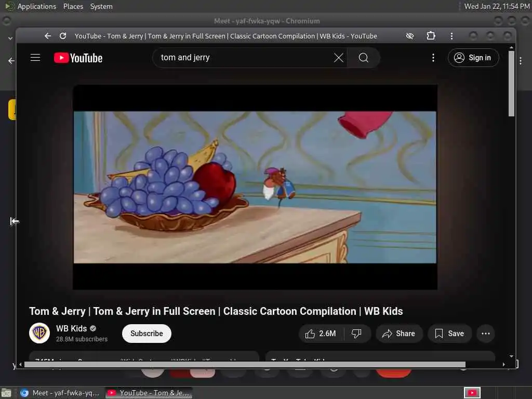This screenshot has width=532, height=399.
Task: Open the YouTube hamburger guide menu
Action: 35,58
